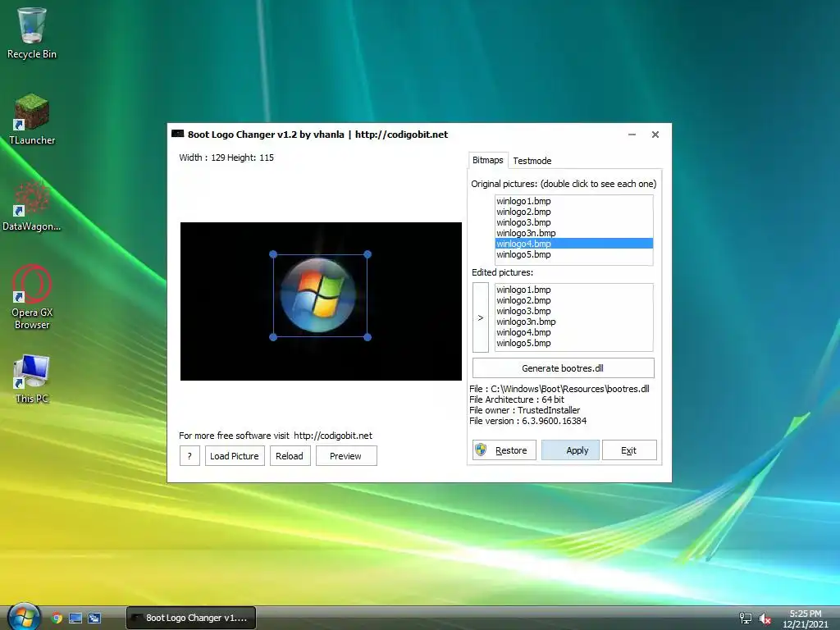The image size is (840, 630).
Task: Click Load Picture button
Action: click(235, 456)
